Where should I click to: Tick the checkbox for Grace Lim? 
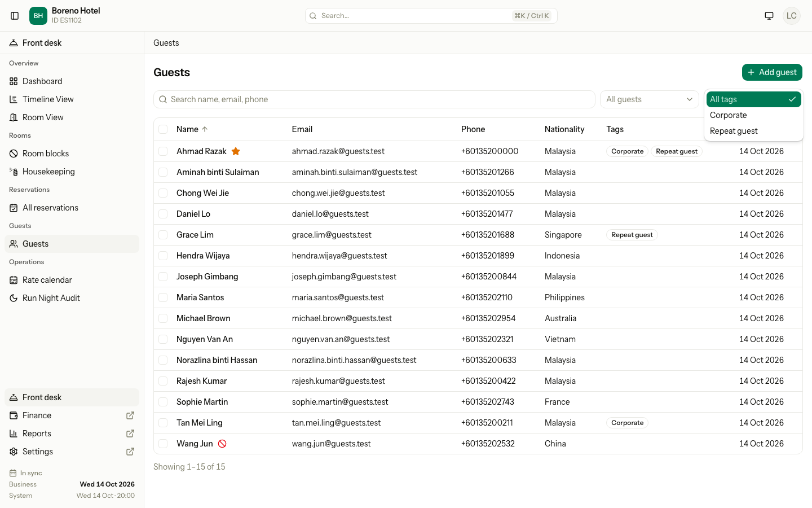(163, 235)
